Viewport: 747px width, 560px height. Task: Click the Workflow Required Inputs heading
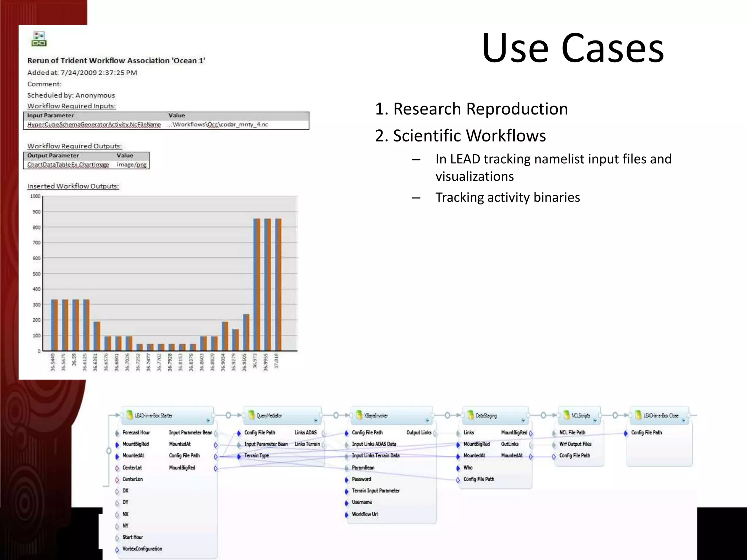click(71, 106)
